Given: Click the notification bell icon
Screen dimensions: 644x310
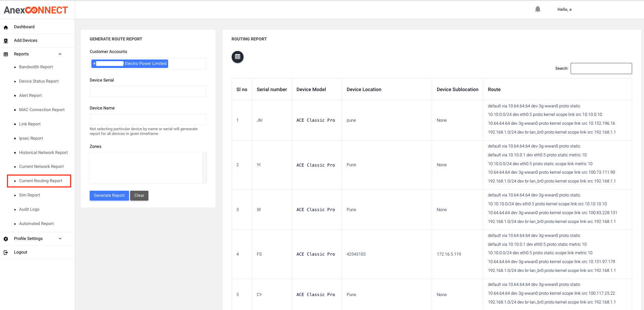Looking at the screenshot, I should coord(537,9).
